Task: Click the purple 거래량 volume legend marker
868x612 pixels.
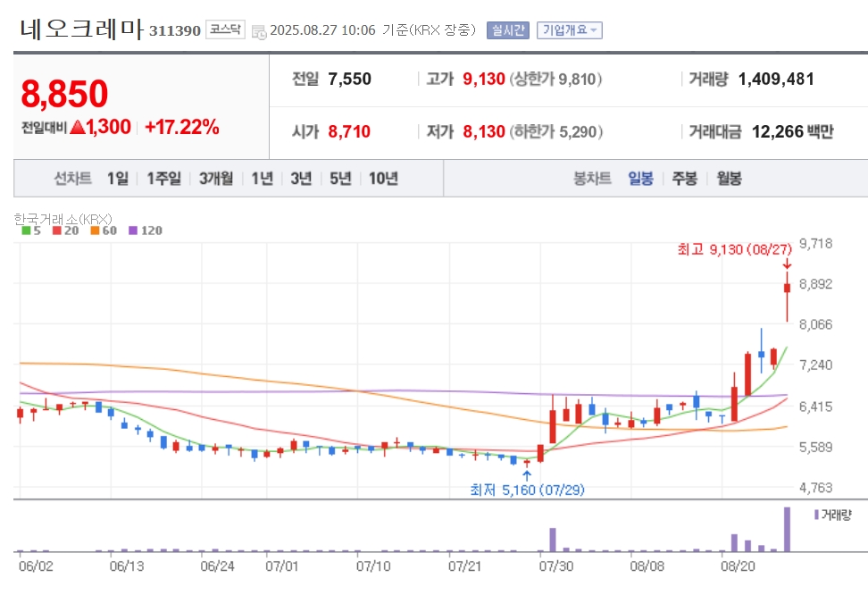Action: click(816, 516)
